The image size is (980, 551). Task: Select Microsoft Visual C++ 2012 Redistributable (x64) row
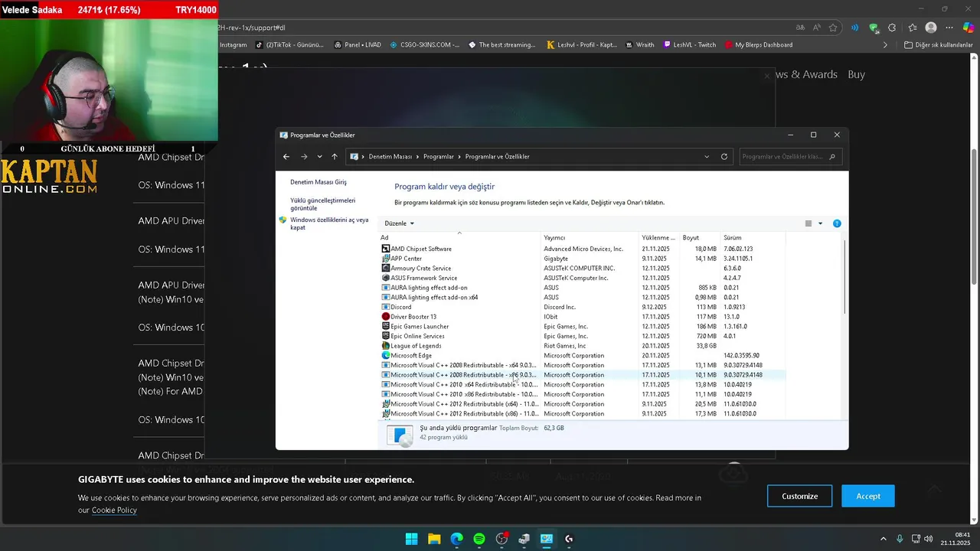click(x=583, y=404)
